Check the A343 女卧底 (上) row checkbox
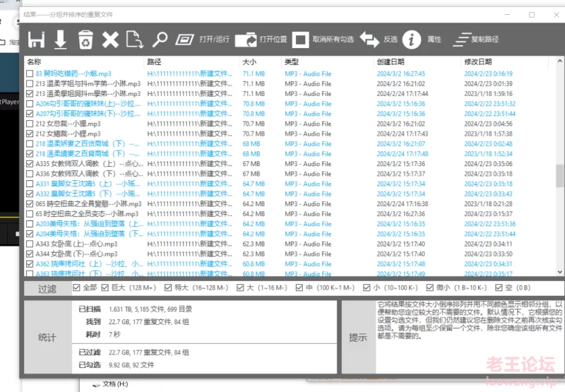The width and height of the screenshot is (565, 392). point(30,244)
